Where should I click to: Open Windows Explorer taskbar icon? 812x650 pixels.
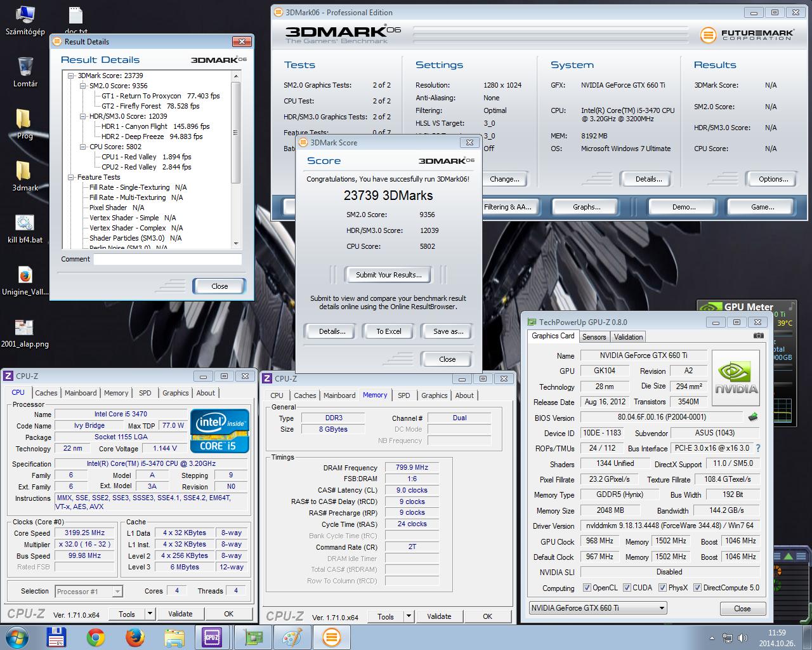click(x=174, y=637)
